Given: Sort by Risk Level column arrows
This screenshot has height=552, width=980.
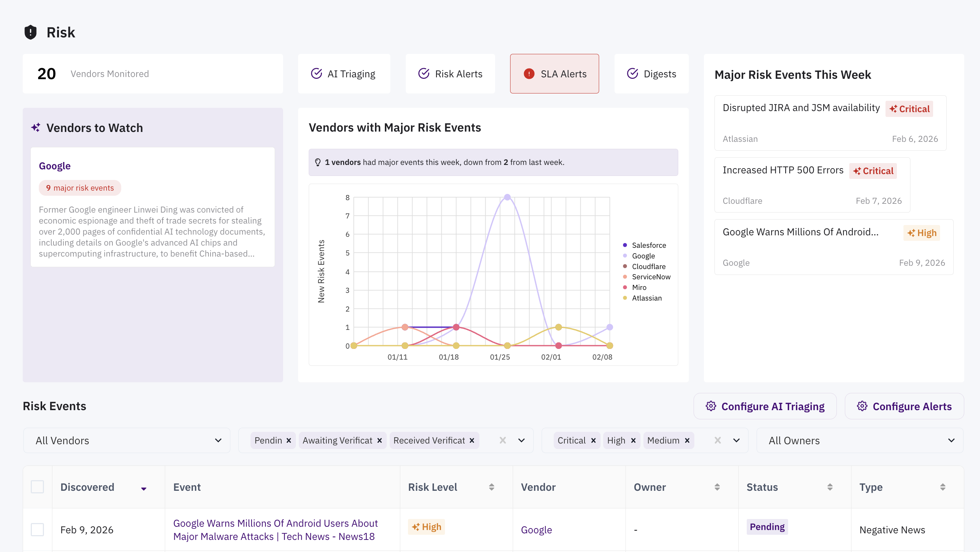Looking at the screenshot, I should 491,487.
